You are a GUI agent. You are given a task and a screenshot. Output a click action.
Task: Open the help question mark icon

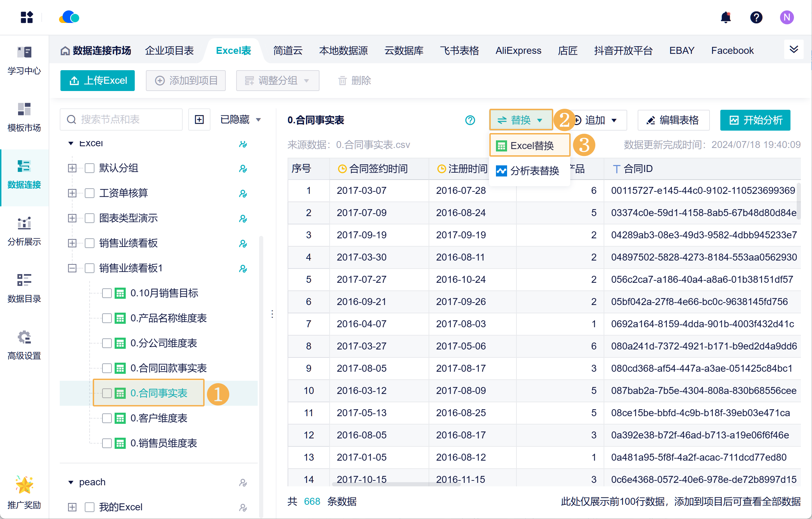point(756,17)
